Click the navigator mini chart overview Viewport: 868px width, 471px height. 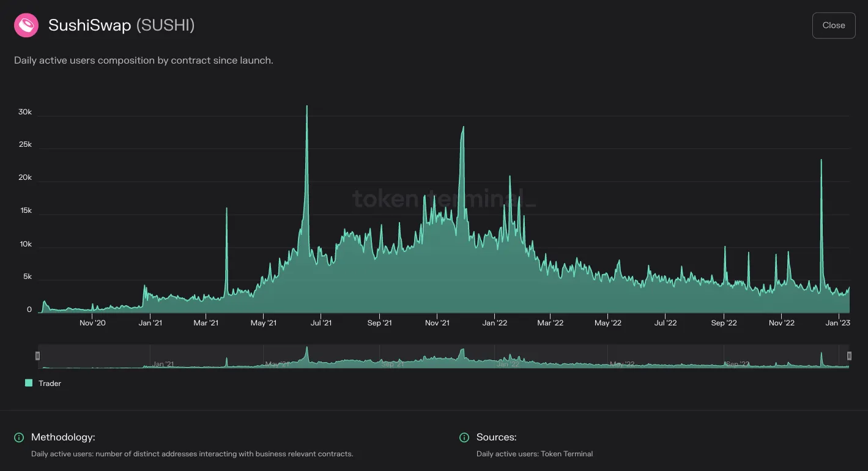coord(443,356)
